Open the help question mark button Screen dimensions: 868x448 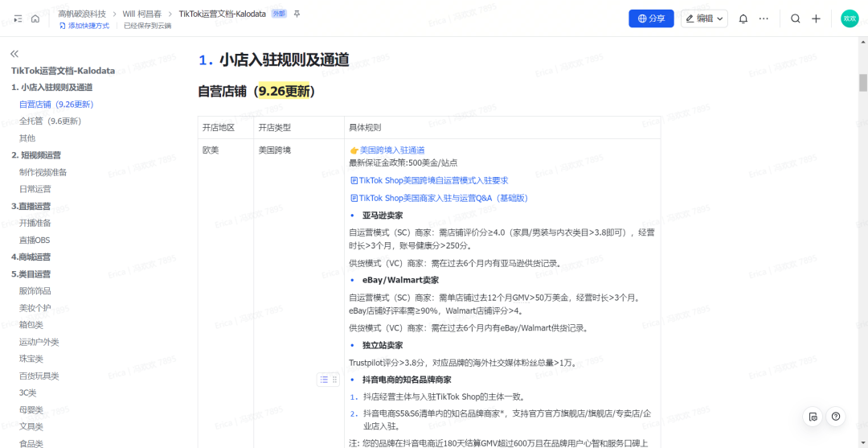[836, 417]
